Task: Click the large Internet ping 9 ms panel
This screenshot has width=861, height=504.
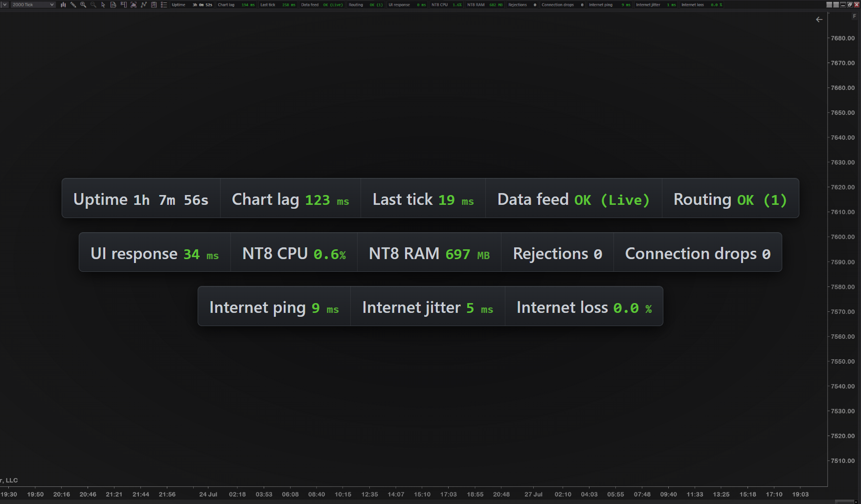Action: tap(274, 306)
